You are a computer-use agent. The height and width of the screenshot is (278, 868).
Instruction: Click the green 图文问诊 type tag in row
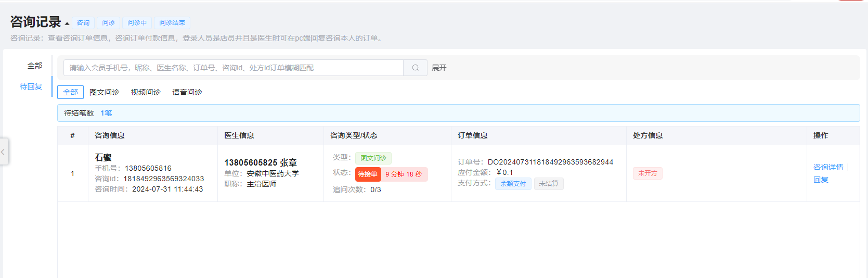pyautogui.click(x=373, y=158)
